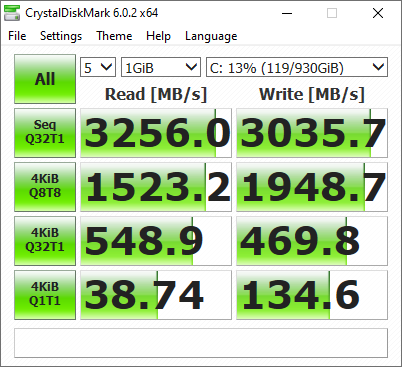Viewport: 402px width, 367px height.
Task: Open the Settings menu
Action: (x=61, y=36)
